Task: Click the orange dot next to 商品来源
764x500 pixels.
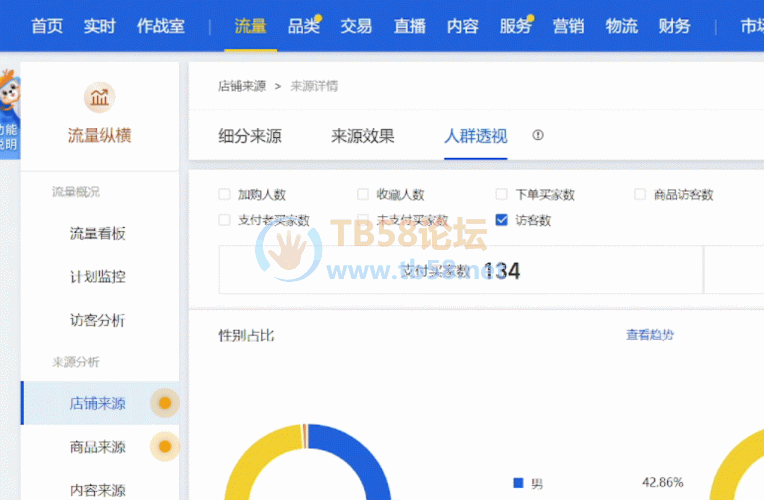Action: coord(165,446)
